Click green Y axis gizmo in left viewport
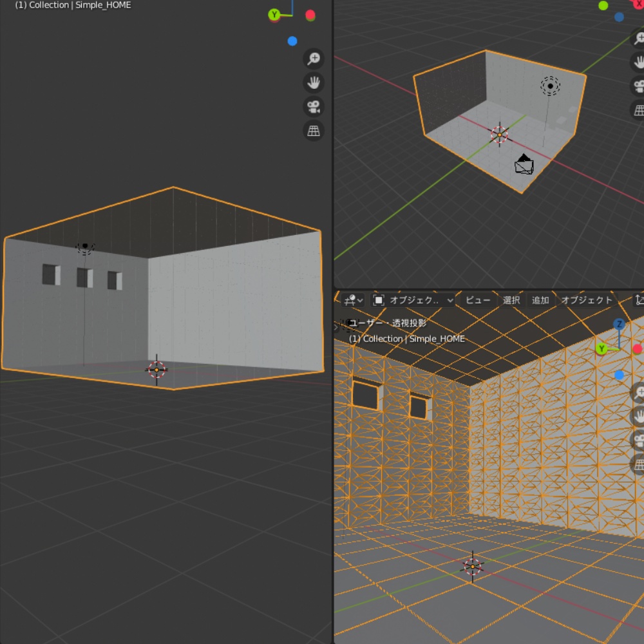 click(274, 15)
